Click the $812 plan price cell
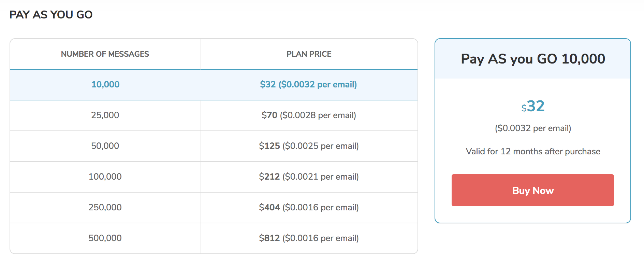 pyautogui.click(x=309, y=238)
